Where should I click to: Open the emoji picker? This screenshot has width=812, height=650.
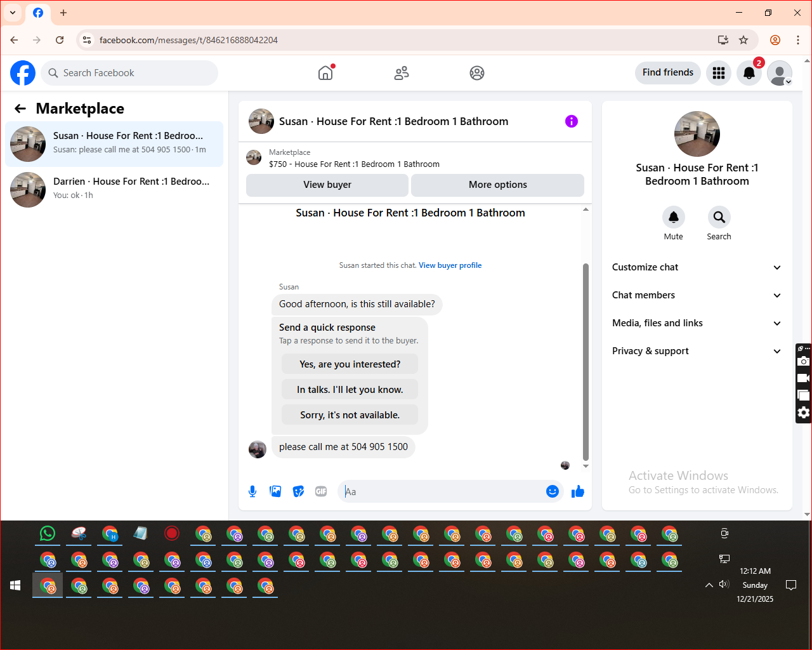coord(553,491)
